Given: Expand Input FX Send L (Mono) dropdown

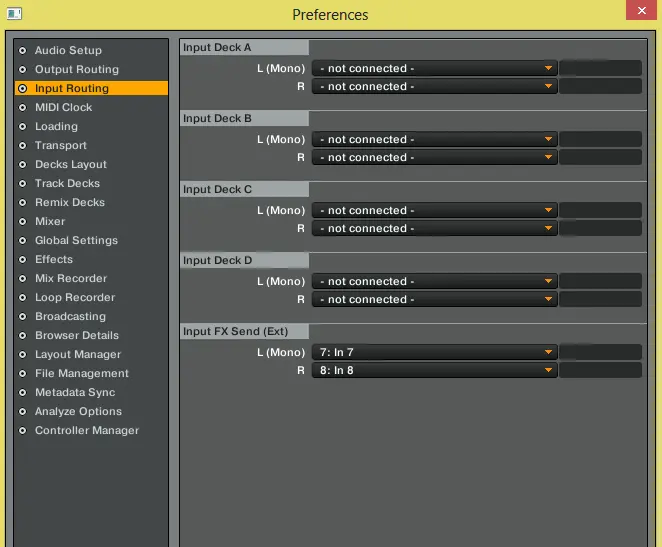Looking at the screenshot, I should click(x=434, y=352).
